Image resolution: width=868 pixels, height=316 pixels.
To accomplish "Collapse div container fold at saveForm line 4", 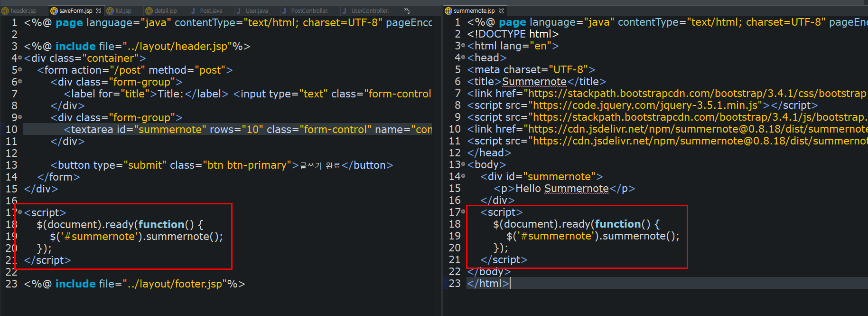I will (20, 58).
